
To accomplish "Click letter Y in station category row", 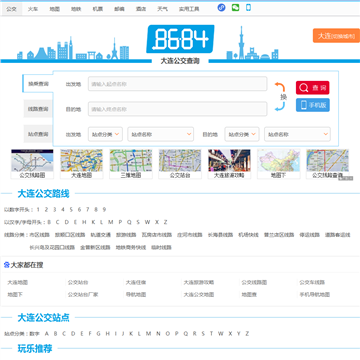I will 238,333.
